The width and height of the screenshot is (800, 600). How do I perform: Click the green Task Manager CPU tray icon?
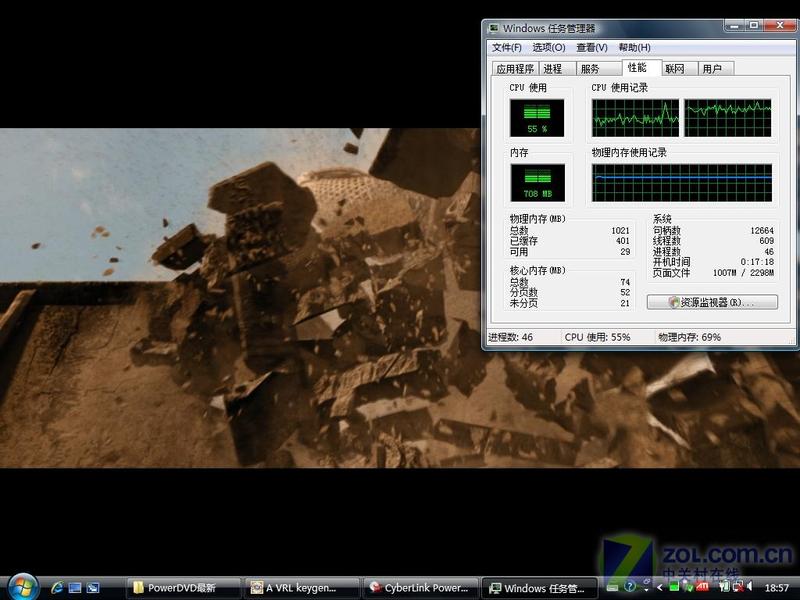point(674,587)
